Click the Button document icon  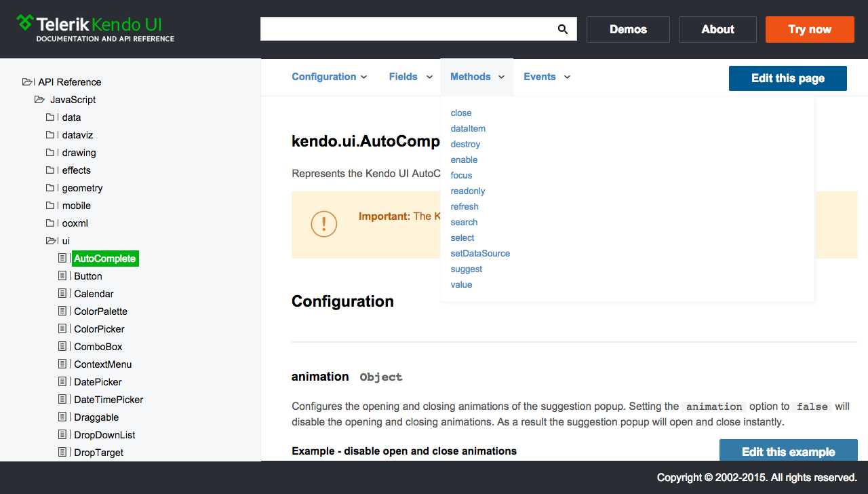(x=62, y=276)
